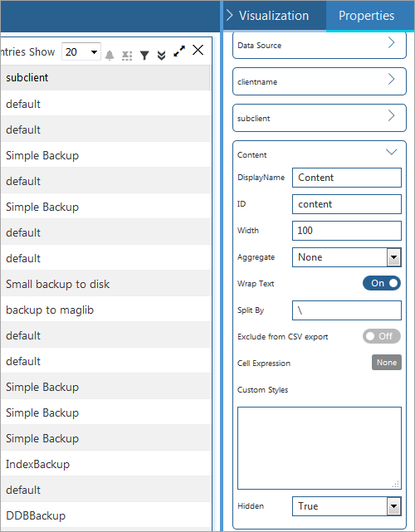
Task: Turn off the Wrap Text switch
Action: (x=382, y=283)
